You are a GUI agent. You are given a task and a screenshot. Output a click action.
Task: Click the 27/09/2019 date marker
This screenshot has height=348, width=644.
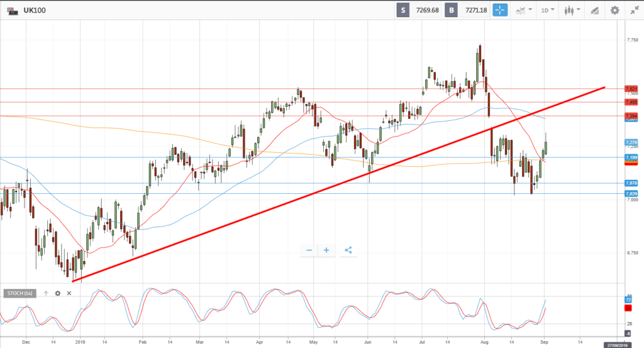pyautogui.click(x=617, y=345)
